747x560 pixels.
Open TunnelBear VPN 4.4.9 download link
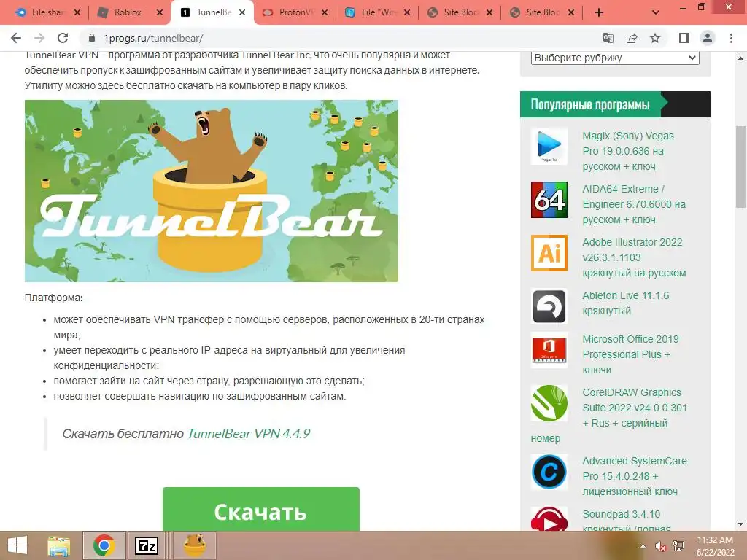click(x=248, y=434)
